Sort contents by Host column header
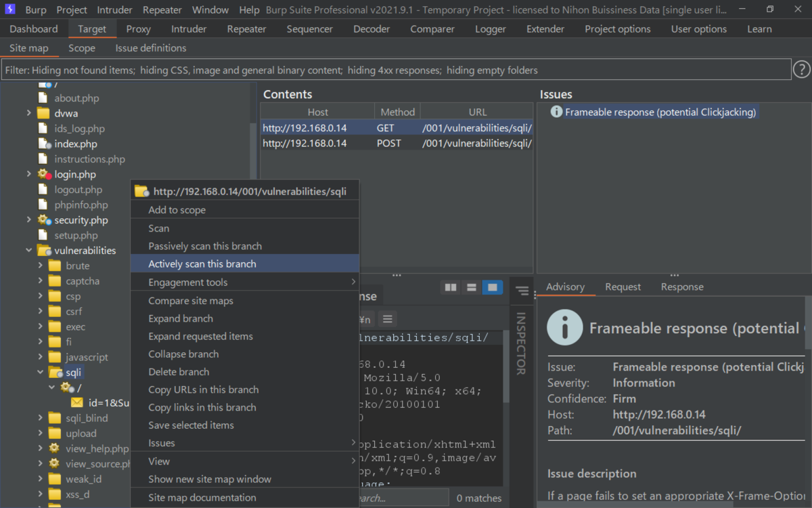Screen dimensions: 812x508 coord(317,112)
